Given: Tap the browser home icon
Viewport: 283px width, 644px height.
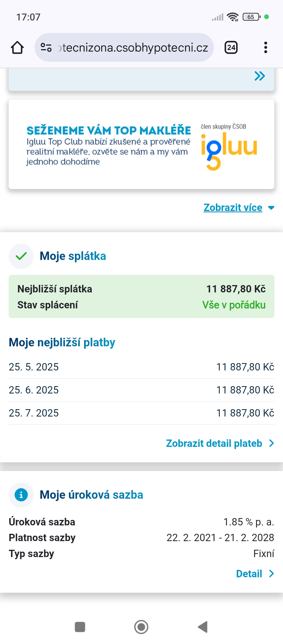Looking at the screenshot, I should tap(17, 48).
